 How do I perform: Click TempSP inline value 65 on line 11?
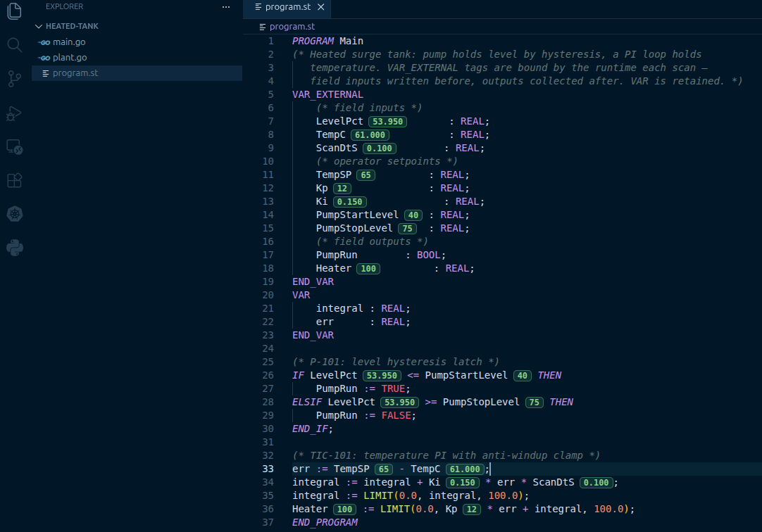point(366,175)
